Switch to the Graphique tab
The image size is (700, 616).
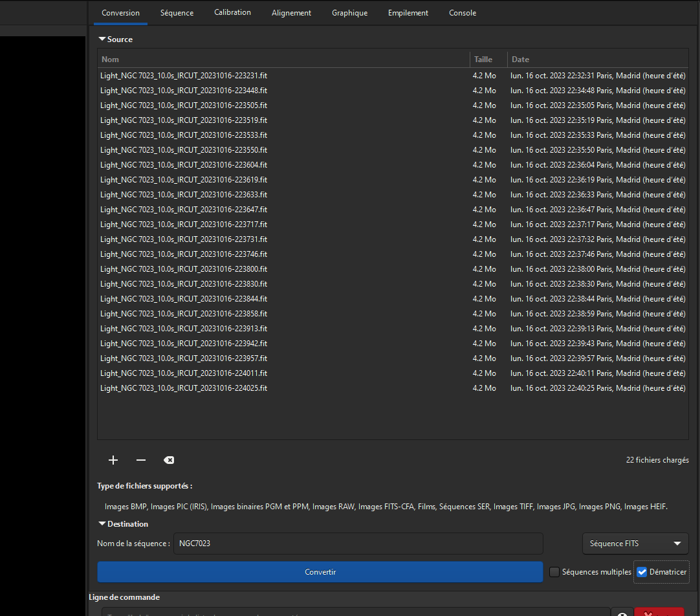tap(349, 13)
